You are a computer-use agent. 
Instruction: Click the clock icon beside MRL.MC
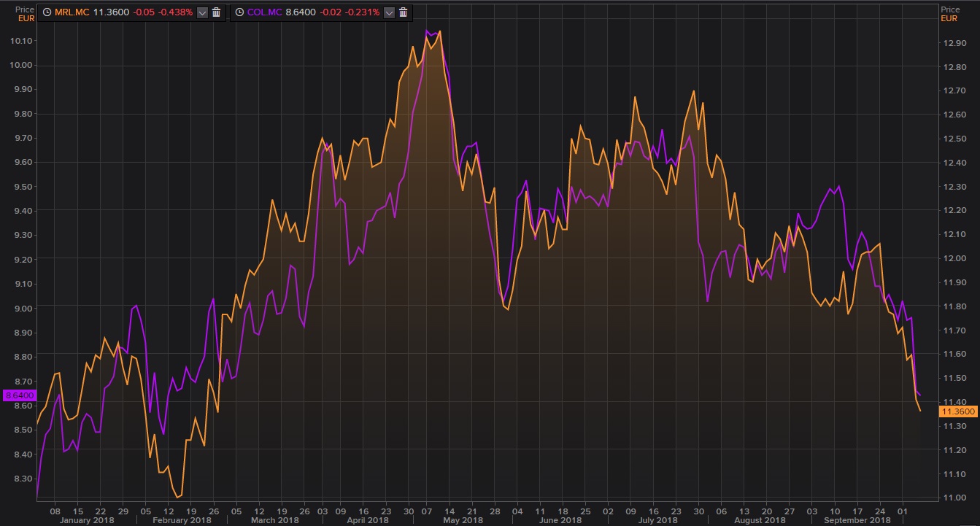[47, 12]
